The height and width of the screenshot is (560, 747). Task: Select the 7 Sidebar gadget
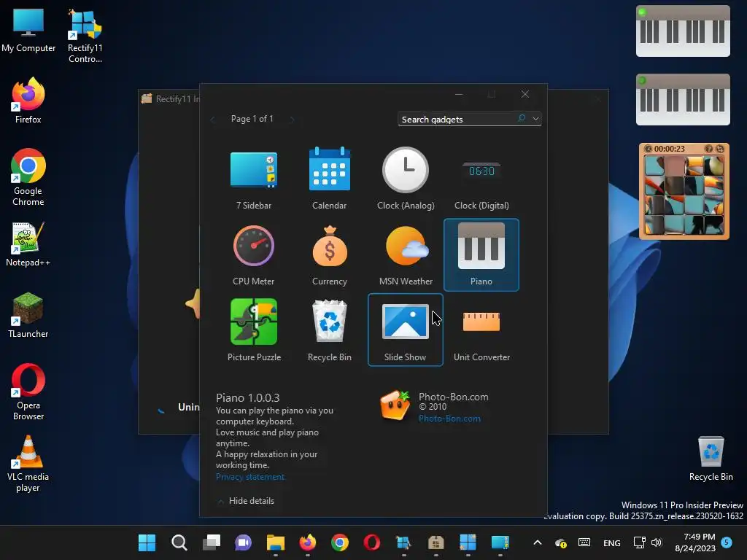pyautogui.click(x=253, y=179)
